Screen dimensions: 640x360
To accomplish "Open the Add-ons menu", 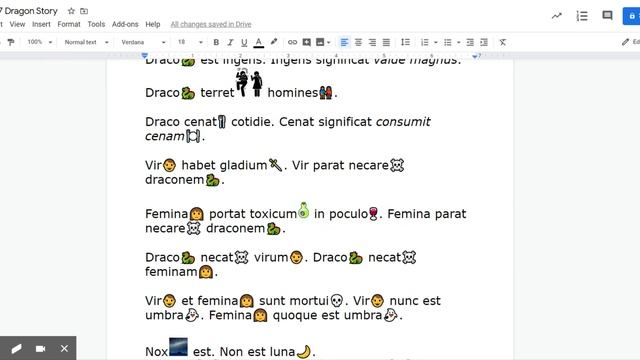I will point(125,24).
